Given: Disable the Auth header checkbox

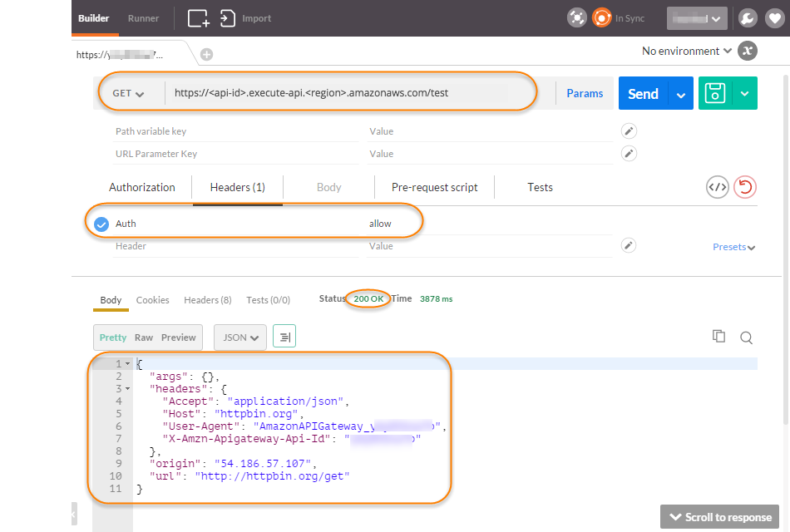Looking at the screenshot, I should click(x=101, y=223).
